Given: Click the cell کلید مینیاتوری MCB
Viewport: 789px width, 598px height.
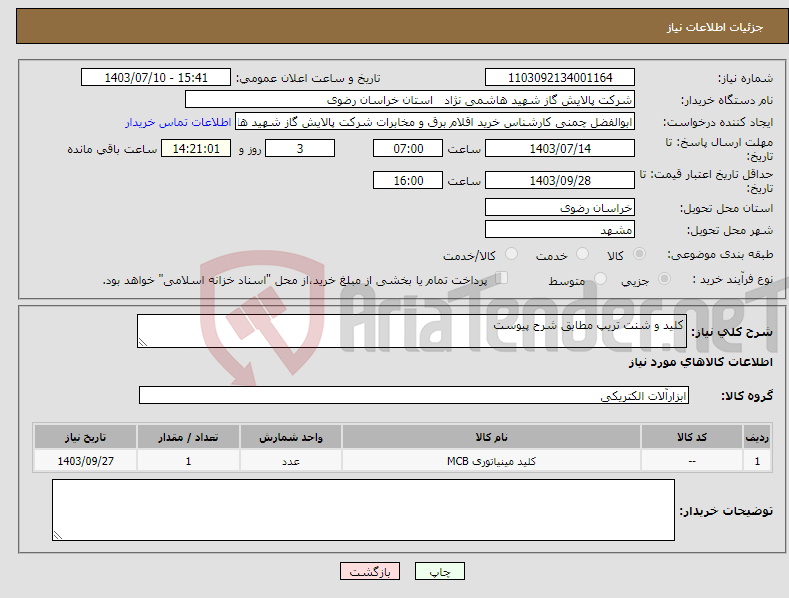Looking at the screenshot, I should 491,461.
